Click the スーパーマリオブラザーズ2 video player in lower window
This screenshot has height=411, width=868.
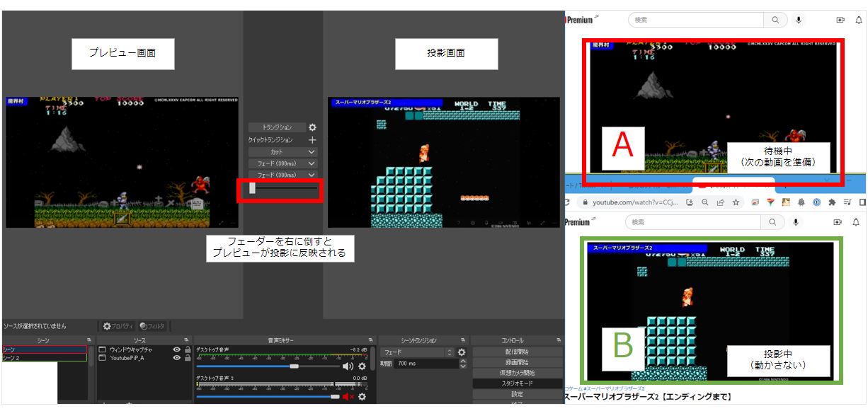[x=712, y=312]
